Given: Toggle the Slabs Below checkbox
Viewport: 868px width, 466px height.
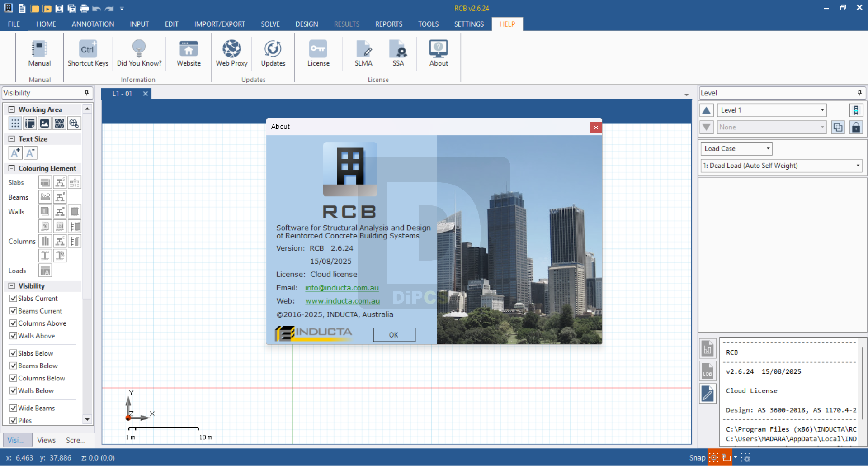Looking at the screenshot, I should pyautogui.click(x=13, y=353).
